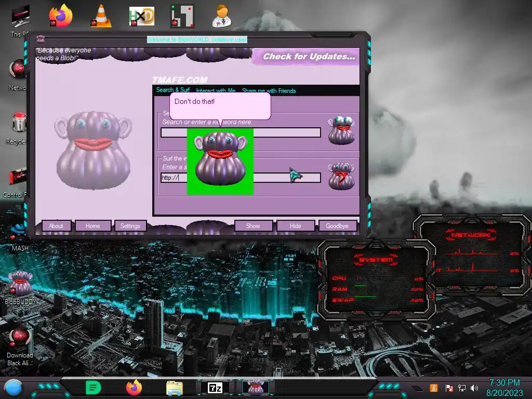The width and height of the screenshot is (532, 399).
Task: Open the doctor figure desktop icon
Action: coord(222,16)
